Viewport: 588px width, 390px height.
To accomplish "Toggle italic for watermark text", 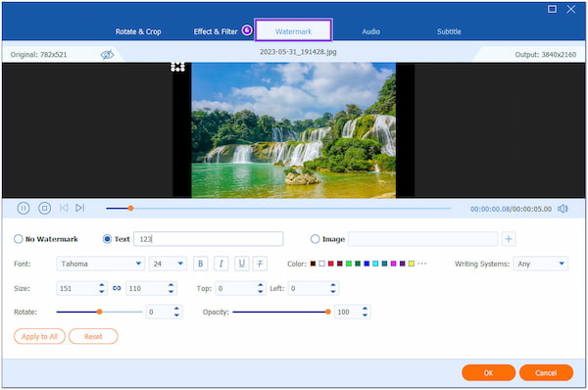I will [x=221, y=264].
